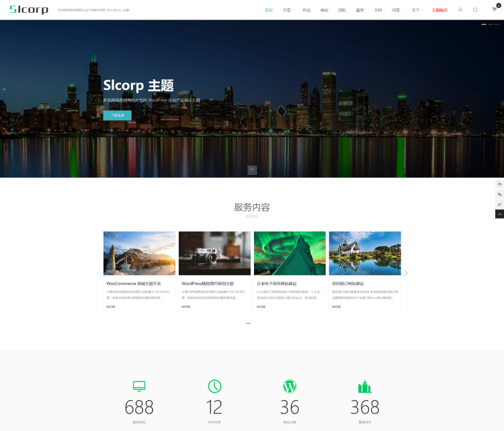This screenshot has width=504, height=431.
Task: Expand the 文章 menu dropdown
Action: pos(288,10)
